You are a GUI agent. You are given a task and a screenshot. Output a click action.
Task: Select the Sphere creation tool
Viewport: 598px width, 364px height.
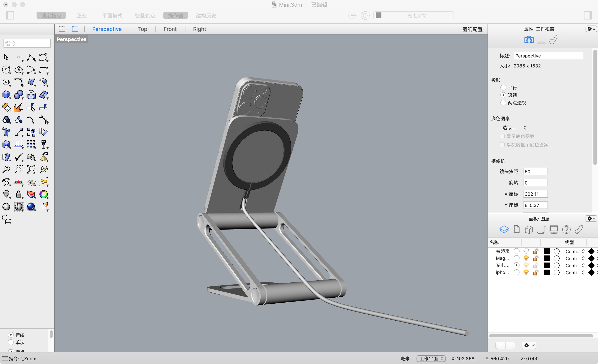pos(19,95)
